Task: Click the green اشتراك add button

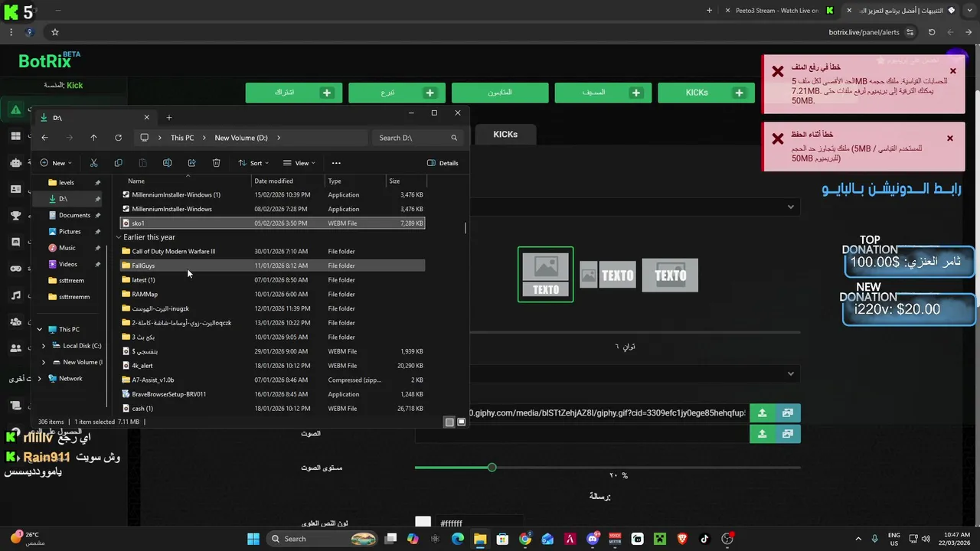Action: point(294,93)
